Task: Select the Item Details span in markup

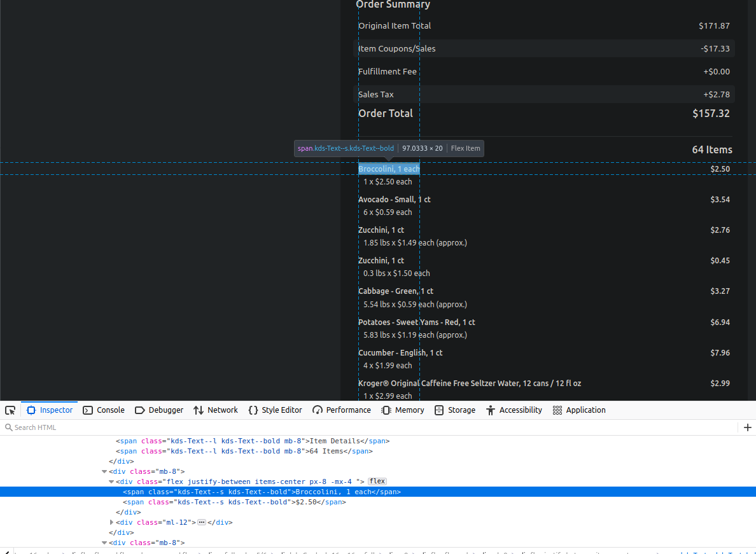Action: pyautogui.click(x=253, y=441)
